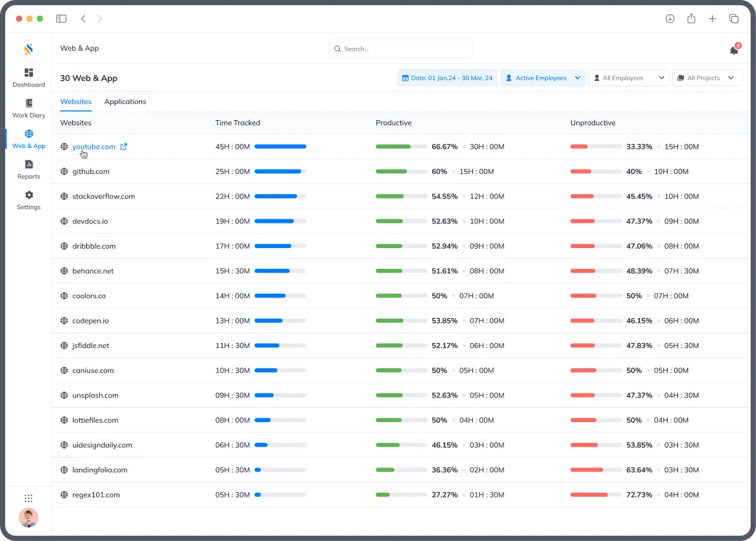
Task: Open the Dashboard from the sidebar
Action: coord(29,78)
